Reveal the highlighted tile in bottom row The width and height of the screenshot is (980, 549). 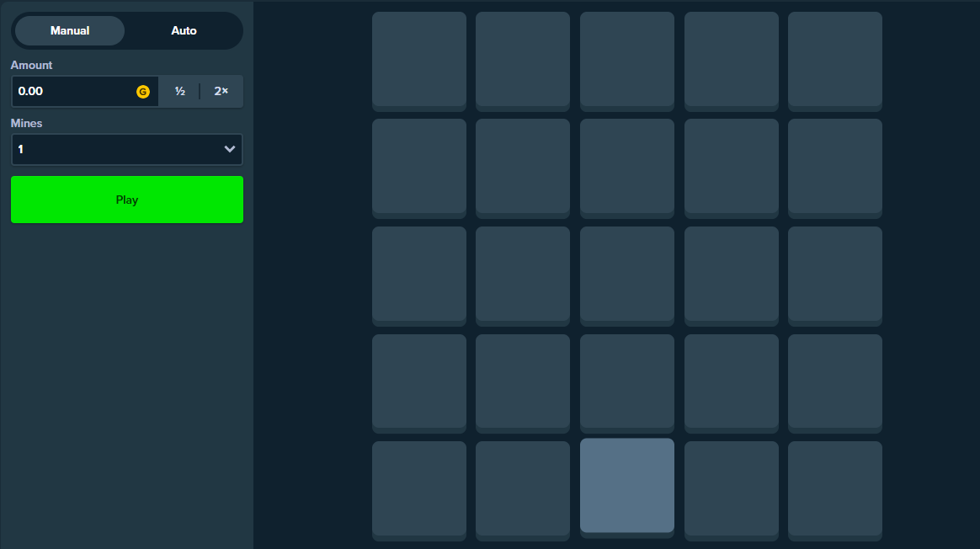[x=627, y=486]
